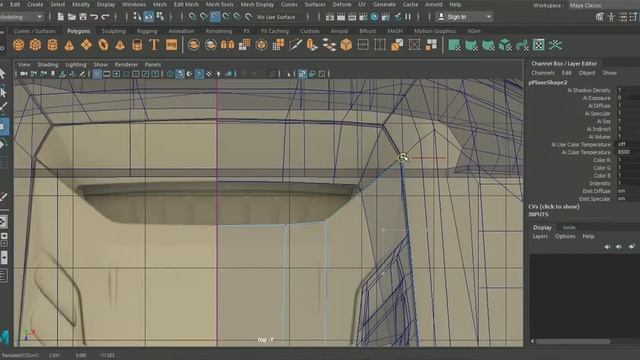Create a polygon cone from the shelf
Image resolution: width=640 pixels, height=360 pixels.
pyautogui.click(x=69, y=44)
